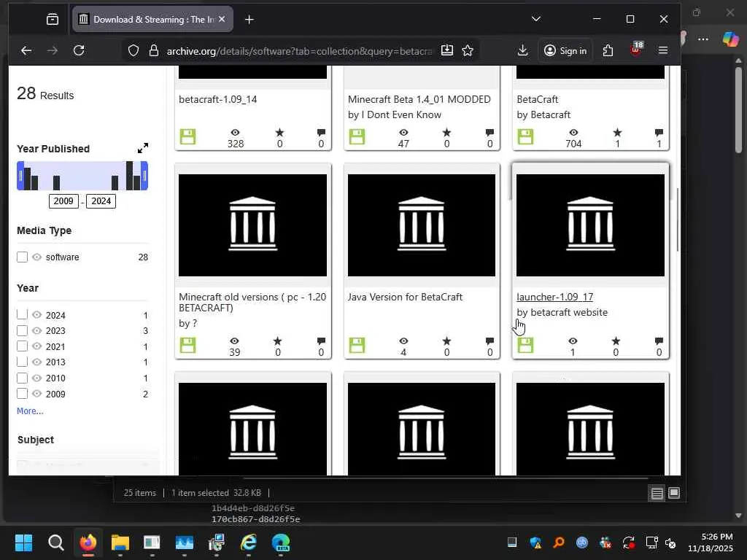Viewport: 747px width, 560px height.
Task: Open the Java Version for BetaCraft item
Action: [405, 297]
